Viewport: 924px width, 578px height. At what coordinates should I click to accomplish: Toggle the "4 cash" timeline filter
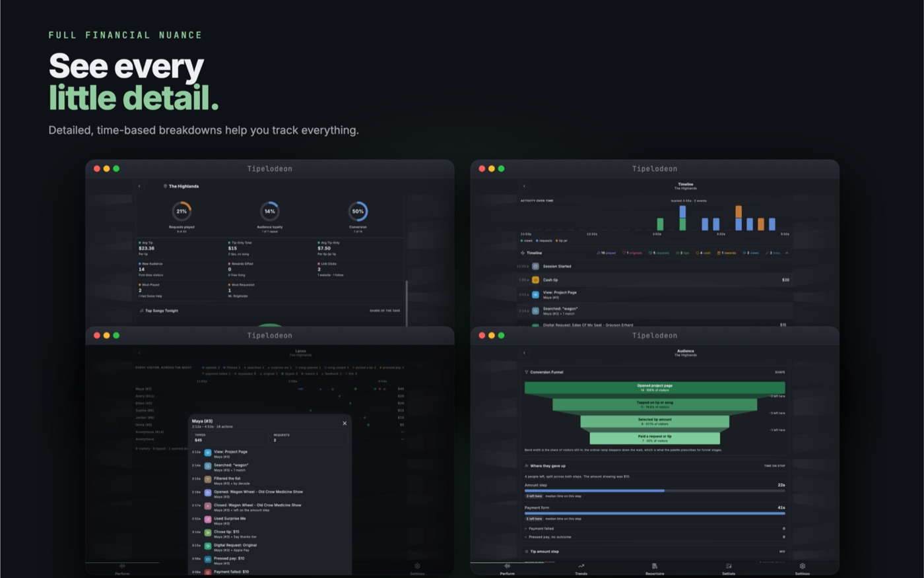[x=704, y=253]
